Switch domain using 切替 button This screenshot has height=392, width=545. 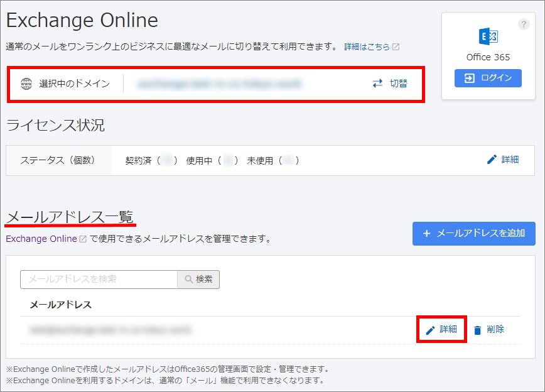tap(390, 84)
